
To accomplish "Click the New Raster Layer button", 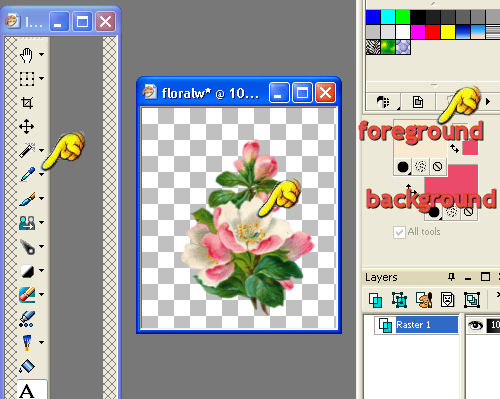I will click(x=375, y=299).
